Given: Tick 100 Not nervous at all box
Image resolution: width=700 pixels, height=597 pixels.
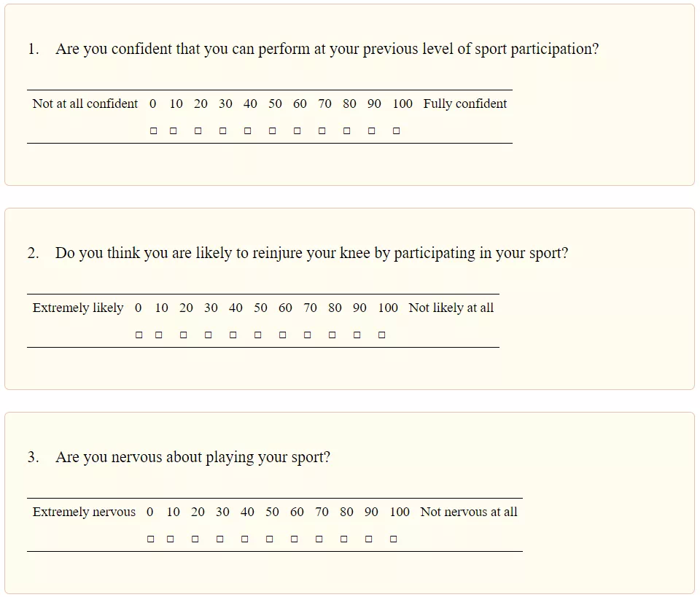Looking at the screenshot, I should pos(393,539).
